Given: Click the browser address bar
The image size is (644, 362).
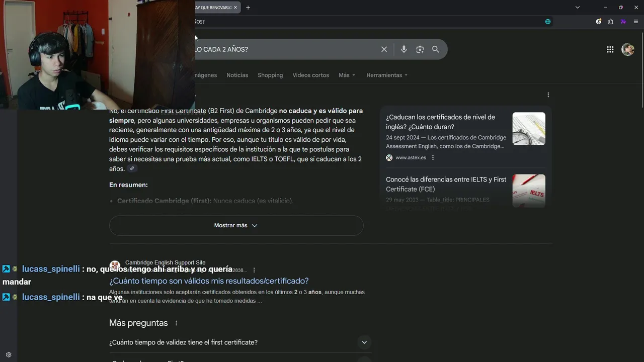Looking at the screenshot, I should click(367, 22).
